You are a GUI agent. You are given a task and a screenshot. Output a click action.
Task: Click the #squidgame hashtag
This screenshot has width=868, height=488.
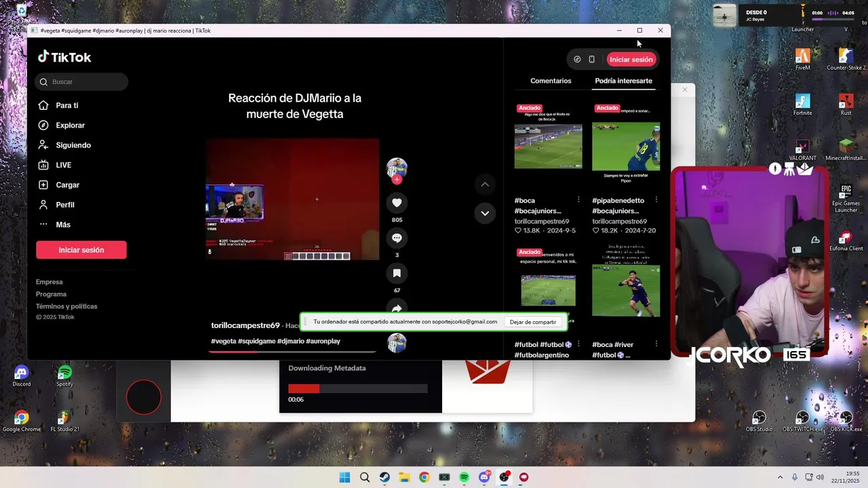coord(256,341)
